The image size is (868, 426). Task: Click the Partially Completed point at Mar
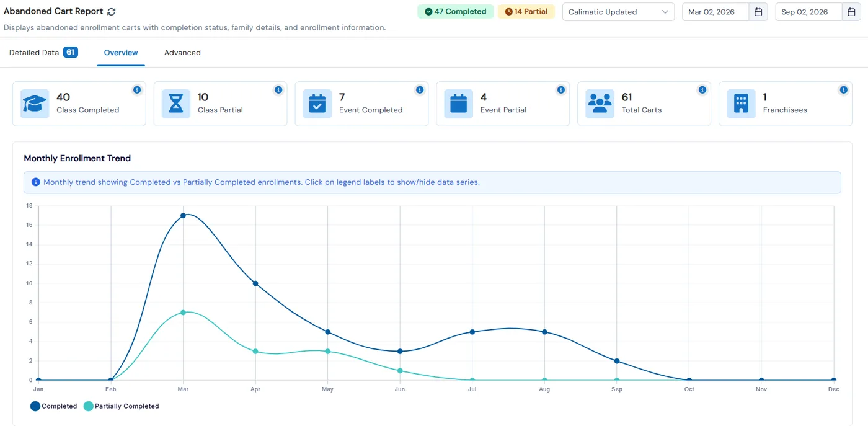pos(183,313)
